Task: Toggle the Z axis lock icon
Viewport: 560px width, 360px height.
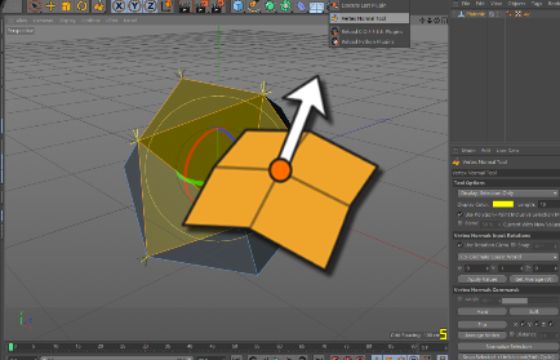Action: pyautogui.click(x=151, y=6)
